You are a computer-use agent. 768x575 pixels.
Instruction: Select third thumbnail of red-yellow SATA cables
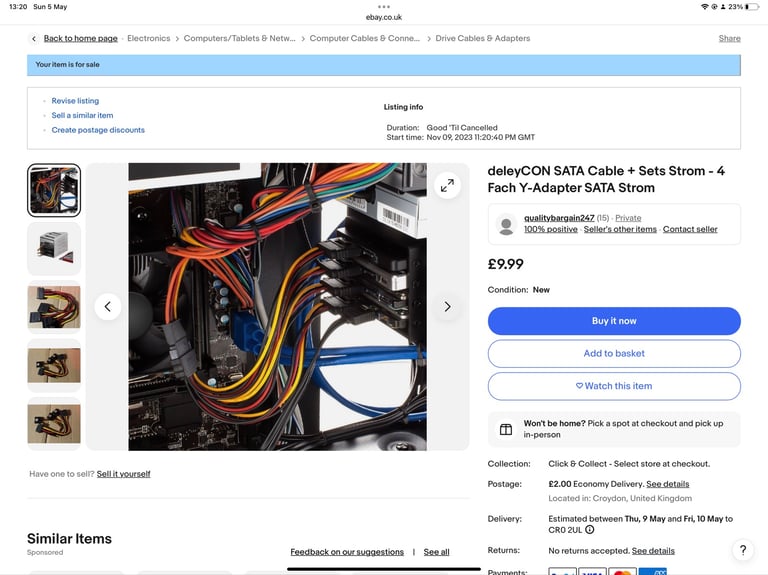point(54,307)
